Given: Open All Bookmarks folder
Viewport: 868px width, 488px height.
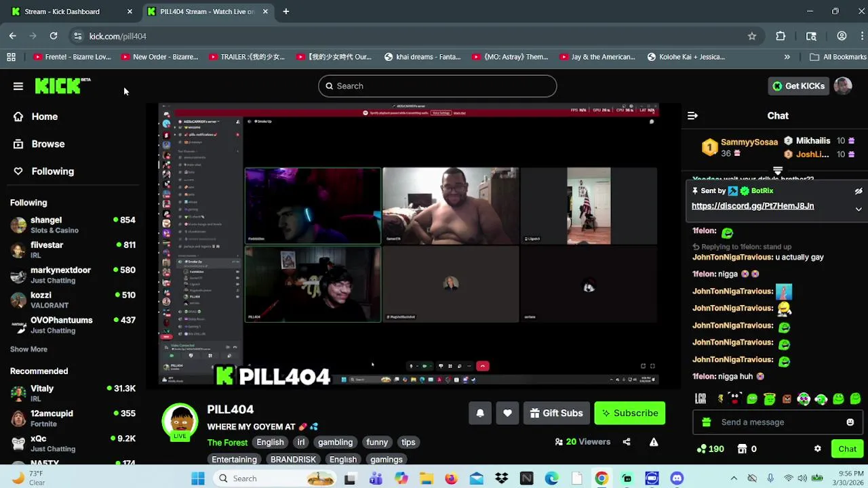Looking at the screenshot, I should click(838, 57).
